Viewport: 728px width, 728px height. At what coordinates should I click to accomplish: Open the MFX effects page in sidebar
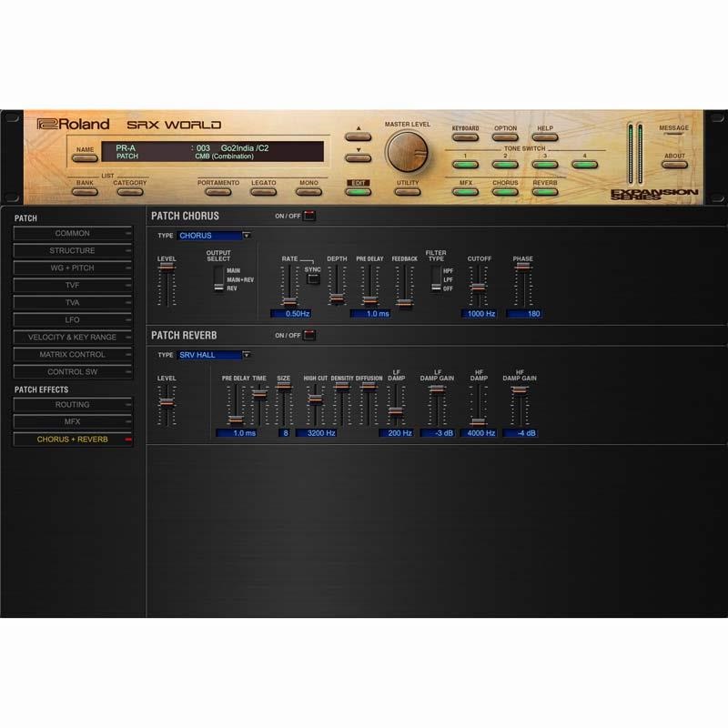tap(73, 421)
